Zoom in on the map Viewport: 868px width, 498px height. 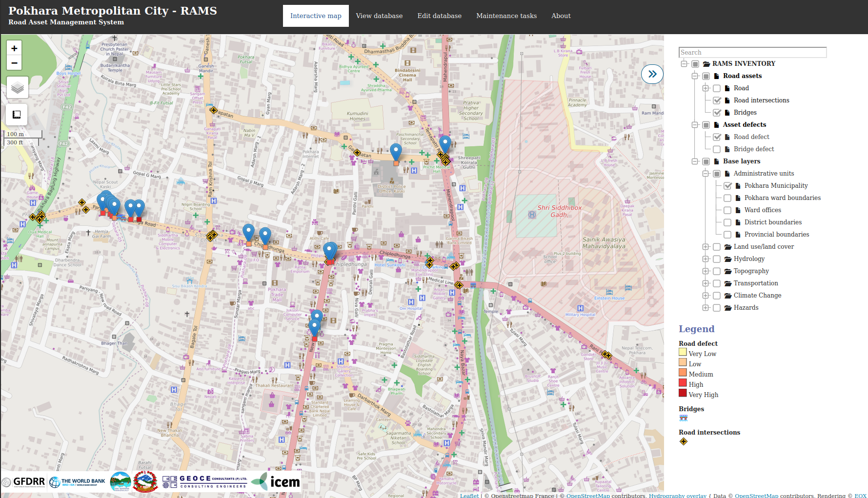pos(14,48)
